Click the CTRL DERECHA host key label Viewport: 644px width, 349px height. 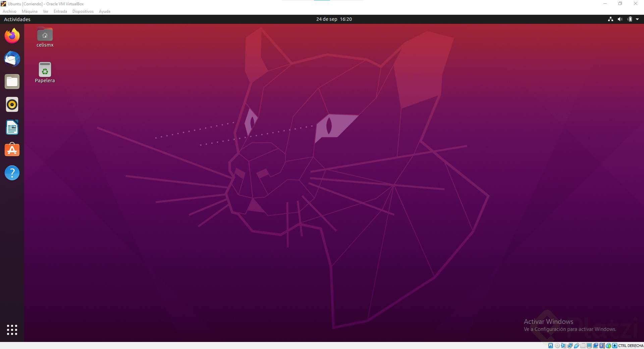[631, 346]
